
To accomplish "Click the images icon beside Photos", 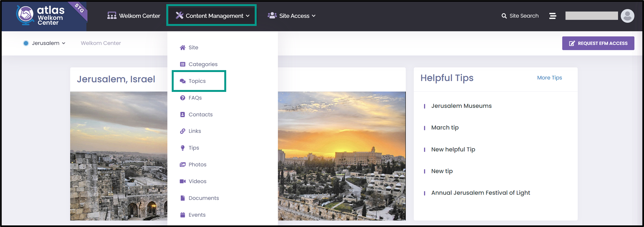I will [x=183, y=164].
